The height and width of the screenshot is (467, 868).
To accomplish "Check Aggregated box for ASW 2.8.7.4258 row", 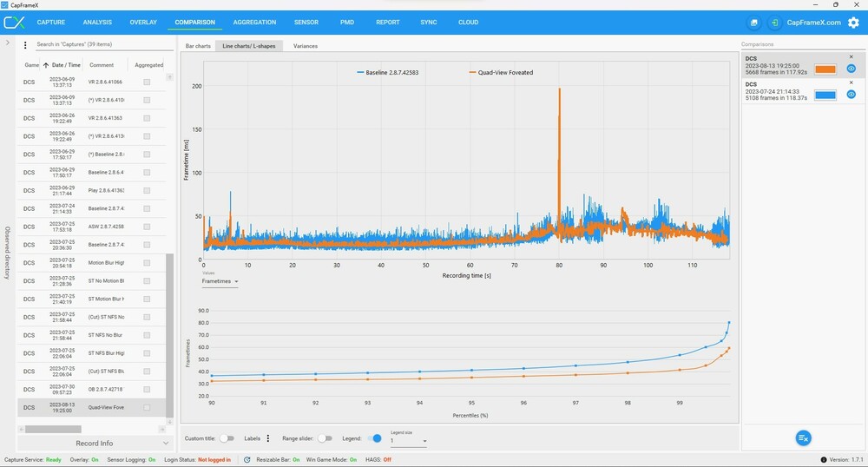I will coord(147,227).
